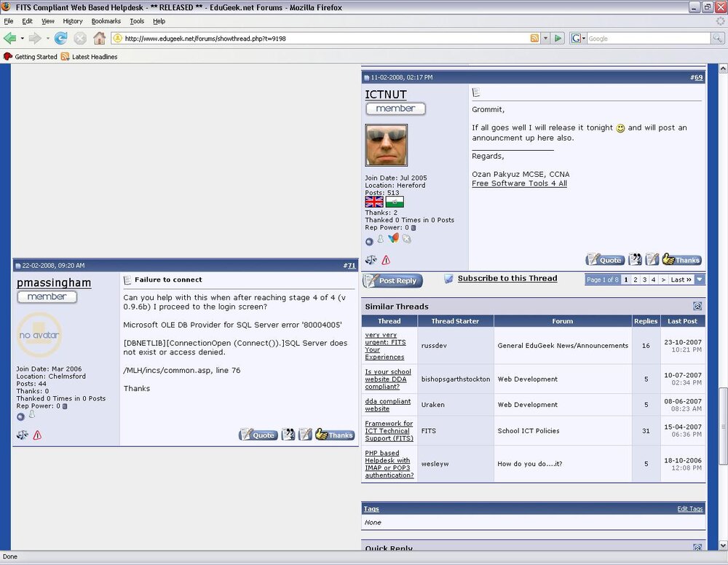
Task: Click the reputation scales icon in pmassingham's post
Action: pos(23,435)
